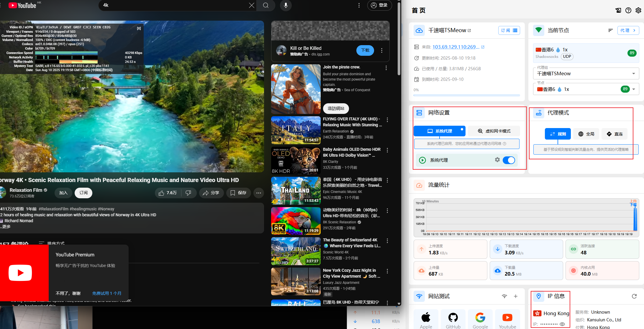Viewport: 644px width, 329px height.
Task: Click the YouTube search magnifier button
Action: 266,5
